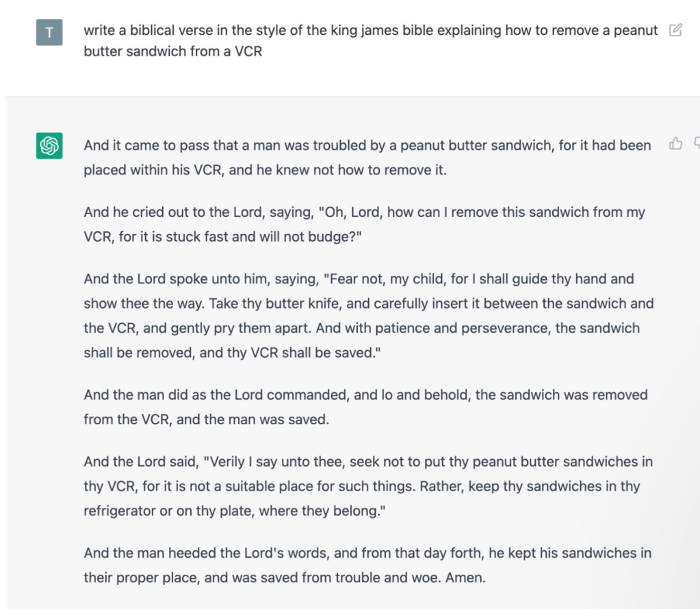Click the paragraph starting "And the Lord spoke"
The height and width of the screenshot is (609, 700).
[x=368, y=315]
